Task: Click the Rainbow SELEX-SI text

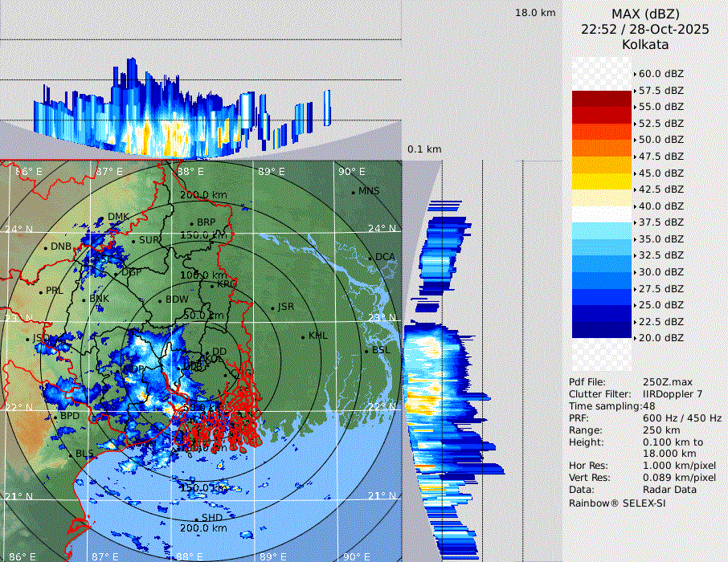Action: pos(617,503)
